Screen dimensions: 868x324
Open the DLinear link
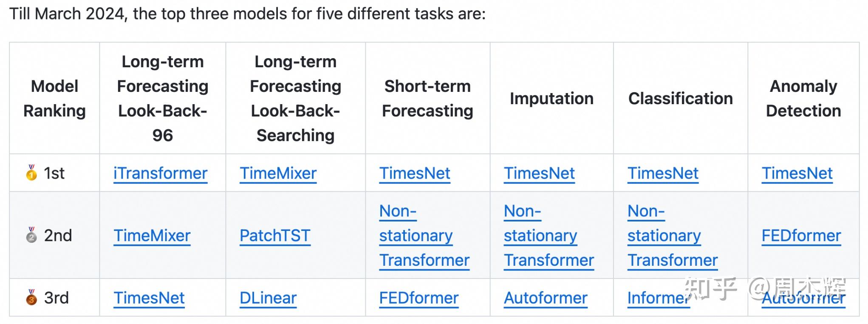(268, 298)
